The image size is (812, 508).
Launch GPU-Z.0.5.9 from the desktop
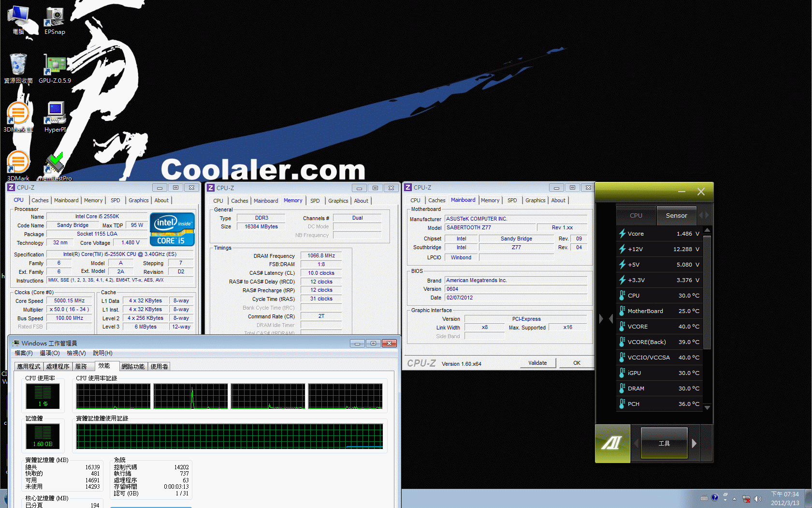click(55, 68)
